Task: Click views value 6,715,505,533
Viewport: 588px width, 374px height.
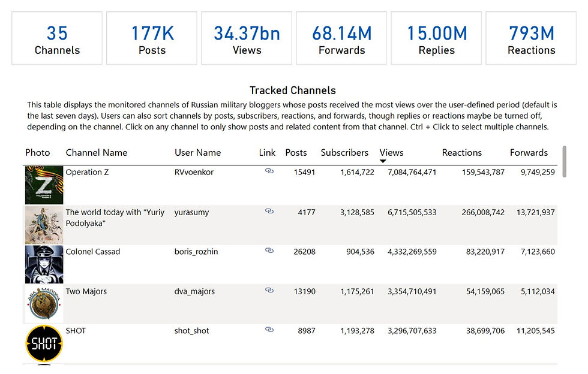Action: pyautogui.click(x=412, y=213)
